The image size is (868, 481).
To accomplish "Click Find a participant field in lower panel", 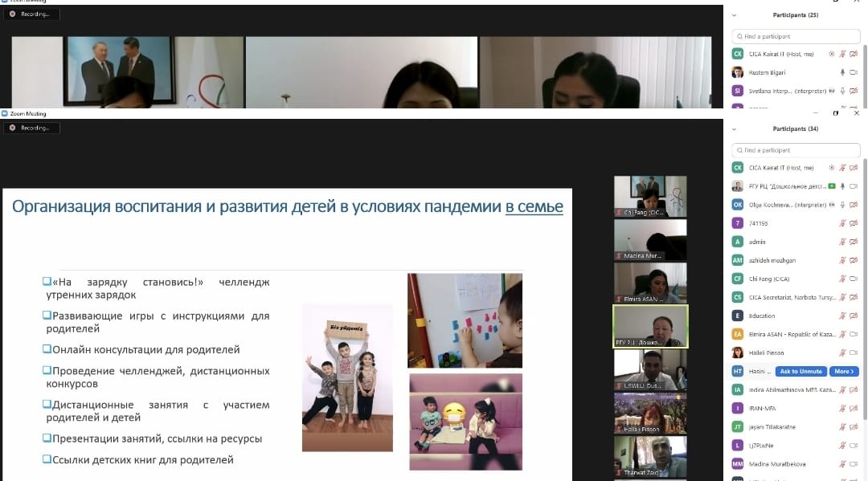I will [796, 150].
